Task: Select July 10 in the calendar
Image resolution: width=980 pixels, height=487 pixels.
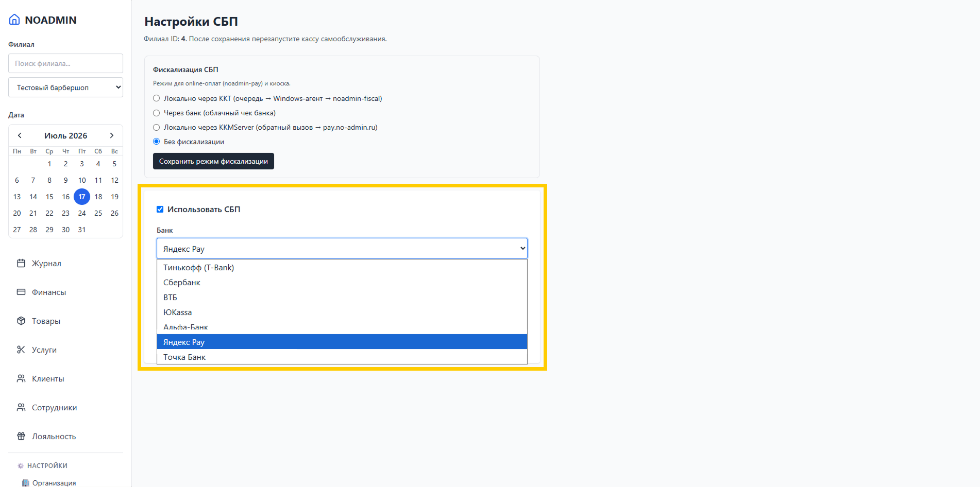Action: pyautogui.click(x=82, y=180)
